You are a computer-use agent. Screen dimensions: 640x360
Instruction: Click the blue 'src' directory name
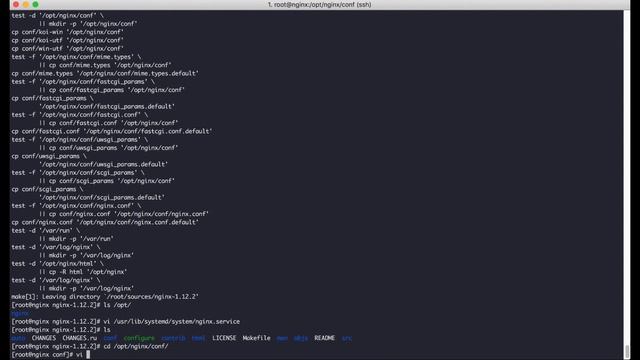pyautogui.click(x=347, y=338)
